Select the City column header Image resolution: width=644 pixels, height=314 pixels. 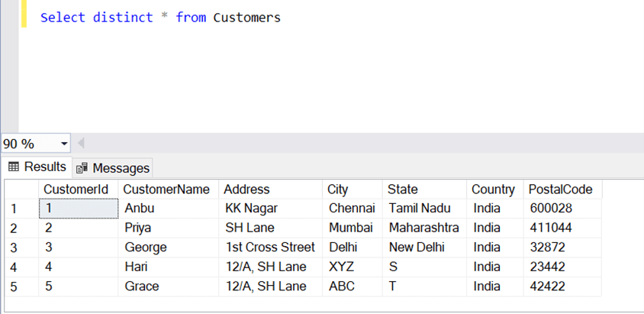coord(337,189)
